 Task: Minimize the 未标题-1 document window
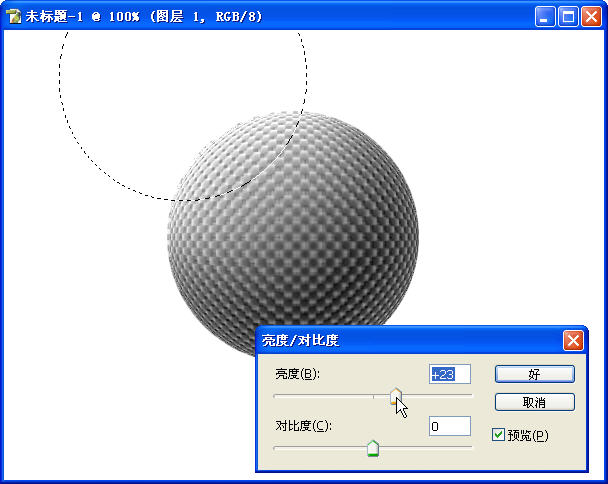(545, 17)
